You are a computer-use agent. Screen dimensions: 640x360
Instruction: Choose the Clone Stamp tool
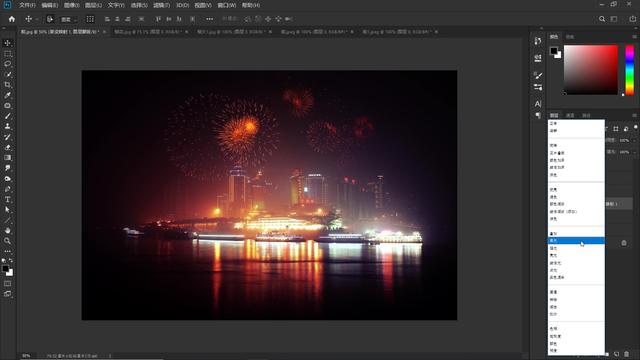pyautogui.click(x=7, y=127)
